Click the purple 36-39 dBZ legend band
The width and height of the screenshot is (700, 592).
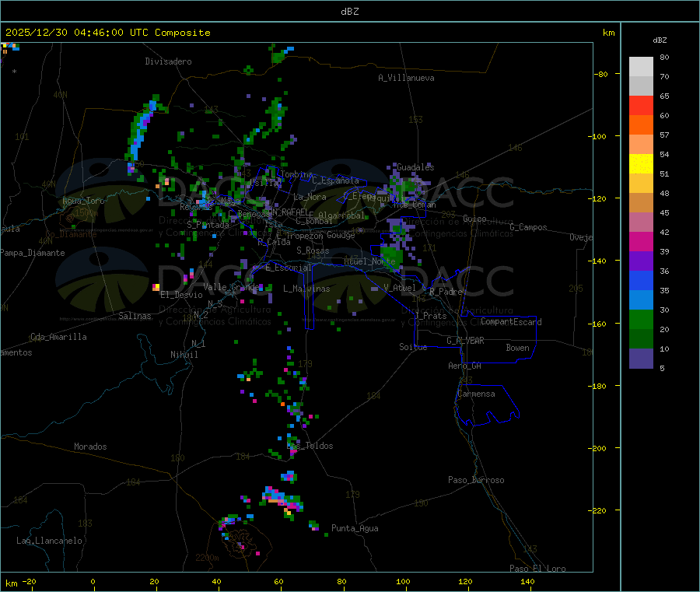pyautogui.click(x=641, y=261)
